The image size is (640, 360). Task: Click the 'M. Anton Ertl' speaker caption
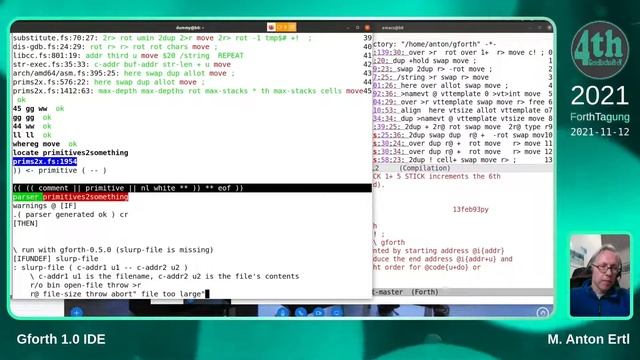pyautogui.click(x=589, y=339)
